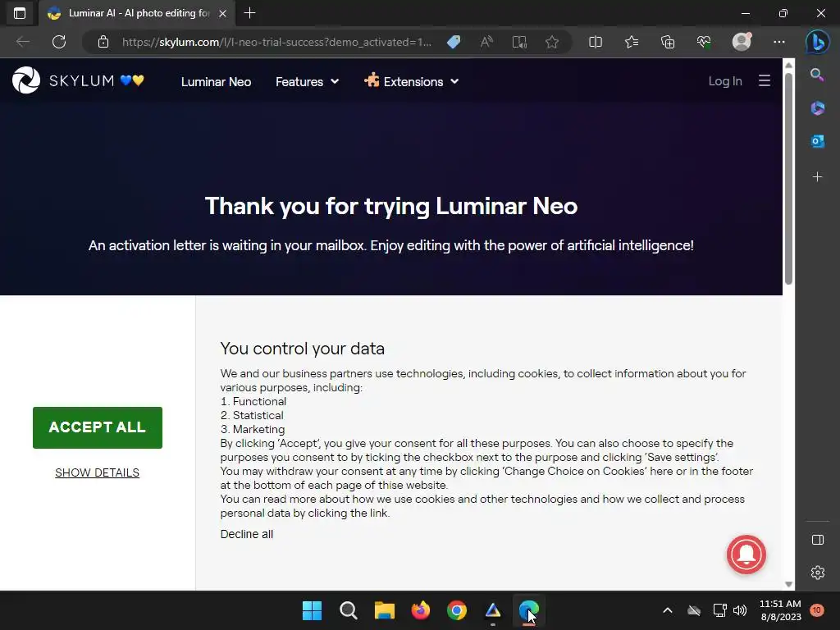Expand the Extensions dropdown
This screenshot has height=630, width=840.
pos(412,81)
